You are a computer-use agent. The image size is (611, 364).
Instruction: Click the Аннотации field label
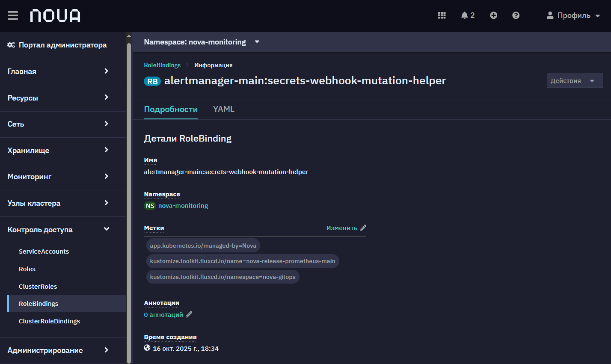click(x=162, y=303)
